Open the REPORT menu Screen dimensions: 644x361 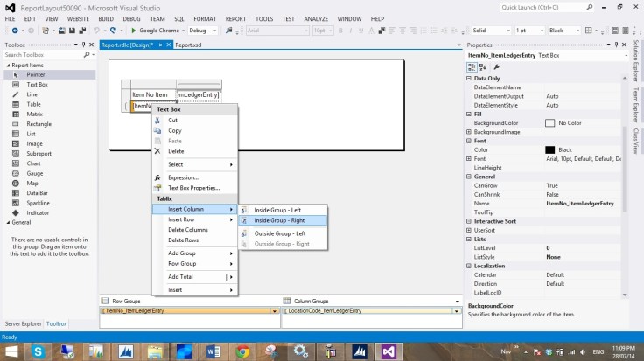(235, 18)
